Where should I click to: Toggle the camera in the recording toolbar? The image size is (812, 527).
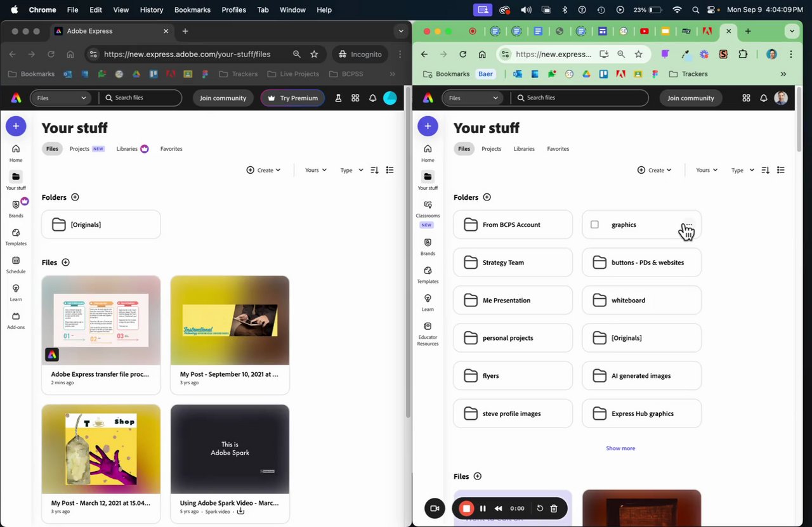coord(435,508)
